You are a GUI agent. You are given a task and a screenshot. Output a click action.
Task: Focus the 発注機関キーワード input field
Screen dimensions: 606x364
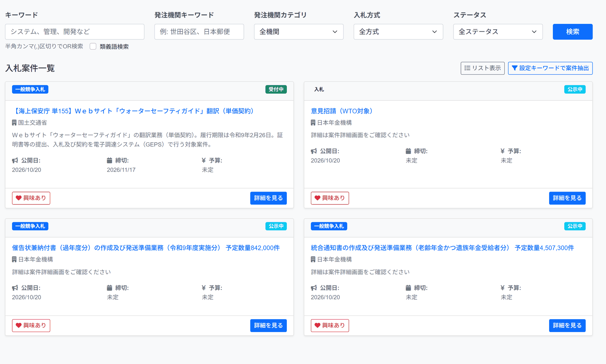(199, 32)
